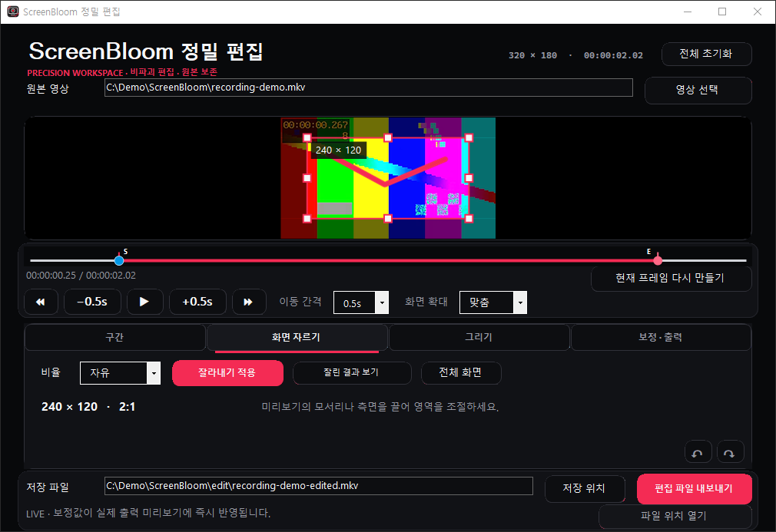The image size is (776, 532).
Task: Open the 그리기 tab
Action: (x=479, y=337)
